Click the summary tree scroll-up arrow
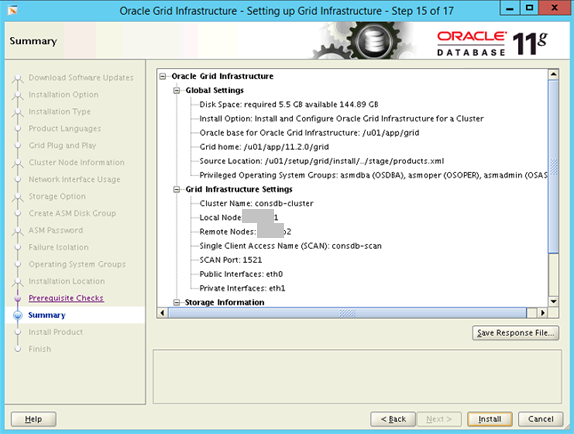 [x=553, y=74]
